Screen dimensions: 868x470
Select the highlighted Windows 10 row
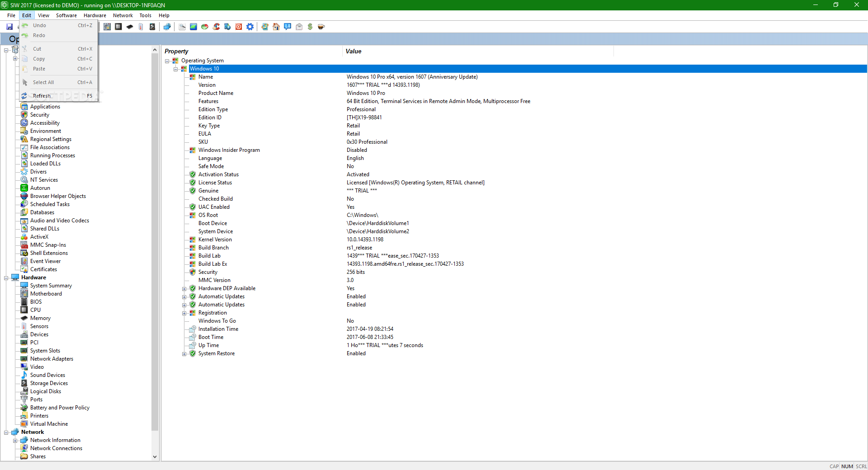pos(528,69)
